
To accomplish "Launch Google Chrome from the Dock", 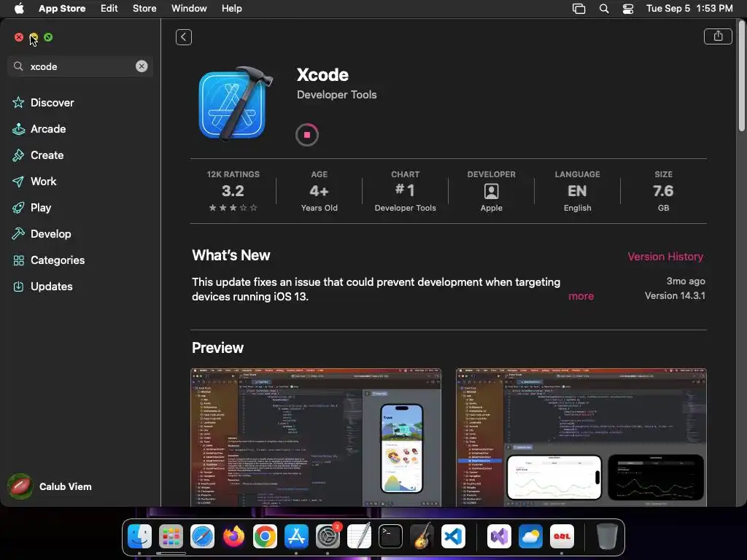I will [265, 537].
